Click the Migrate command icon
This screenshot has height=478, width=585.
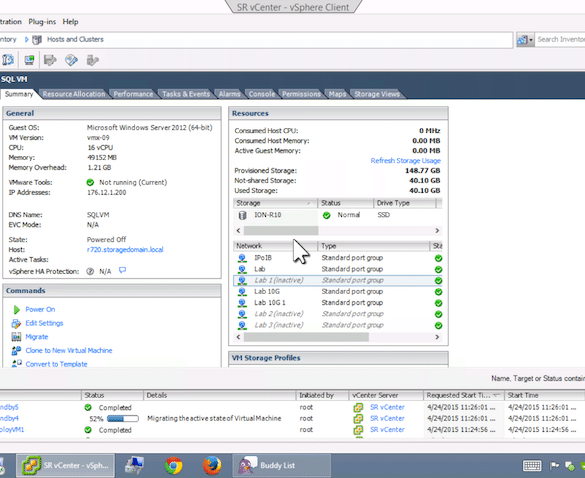click(16, 337)
